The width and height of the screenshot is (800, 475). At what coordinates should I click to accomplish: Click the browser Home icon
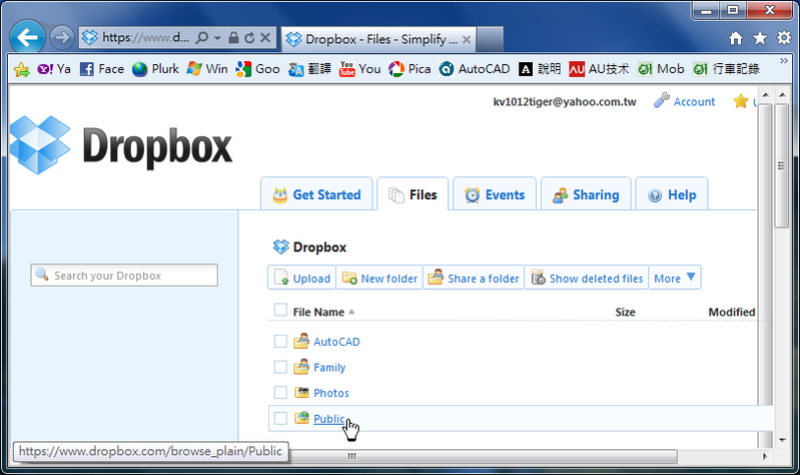click(736, 38)
